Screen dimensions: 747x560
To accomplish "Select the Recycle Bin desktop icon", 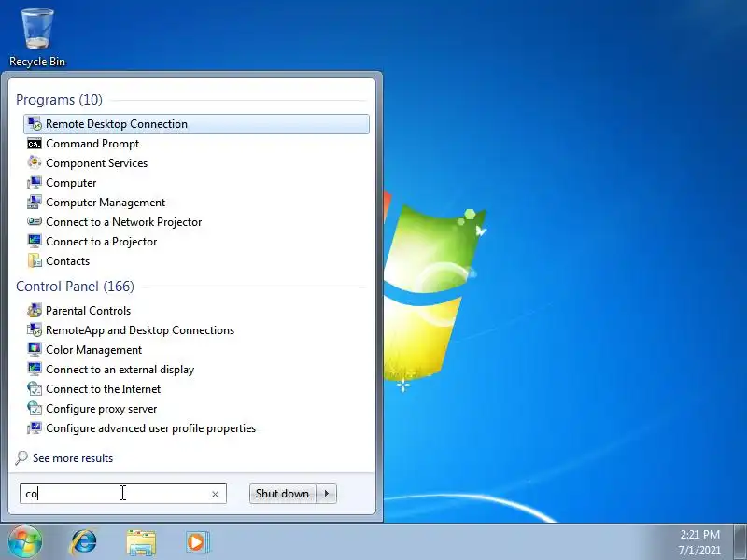I will click(37, 37).
